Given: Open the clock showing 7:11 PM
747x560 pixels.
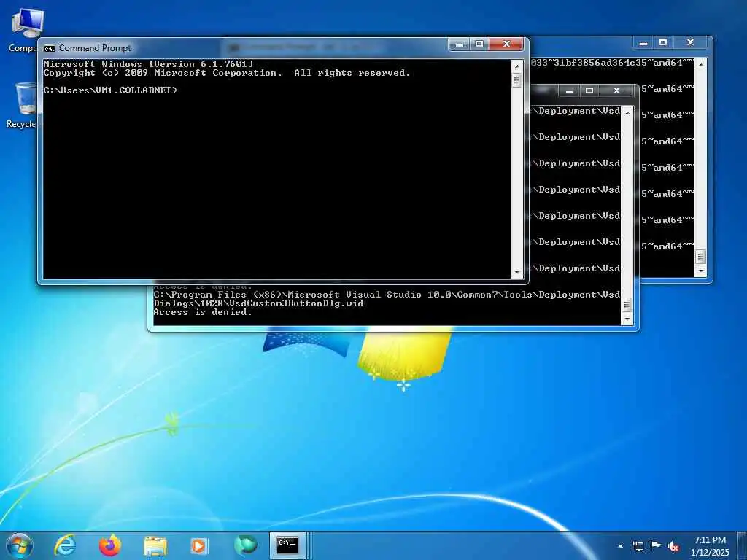Looking at the screenshot, I should click(x=710, y=546).
